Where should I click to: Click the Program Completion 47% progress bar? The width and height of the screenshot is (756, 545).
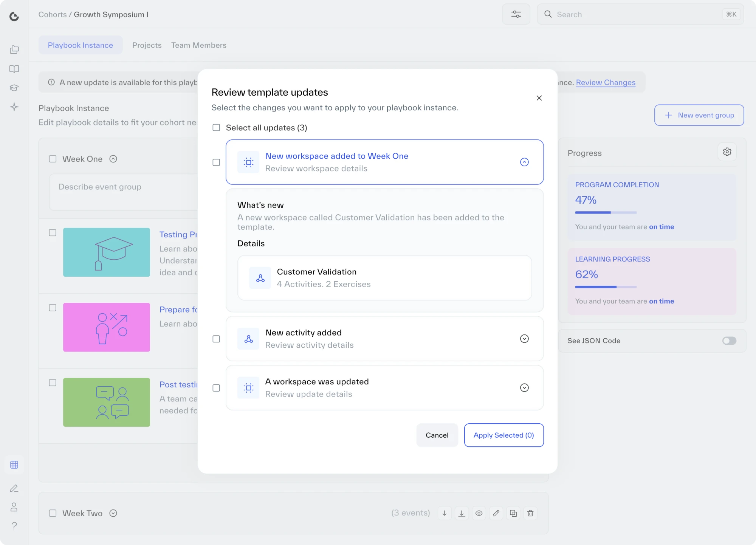(606, 213)
